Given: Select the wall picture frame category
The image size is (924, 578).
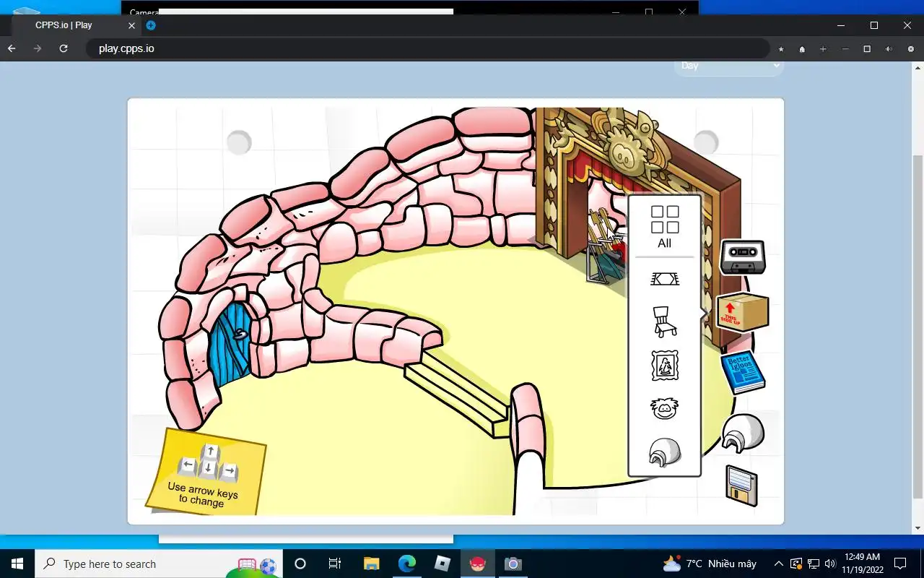Looking at the screenshot, I should (x=665, y=366).
